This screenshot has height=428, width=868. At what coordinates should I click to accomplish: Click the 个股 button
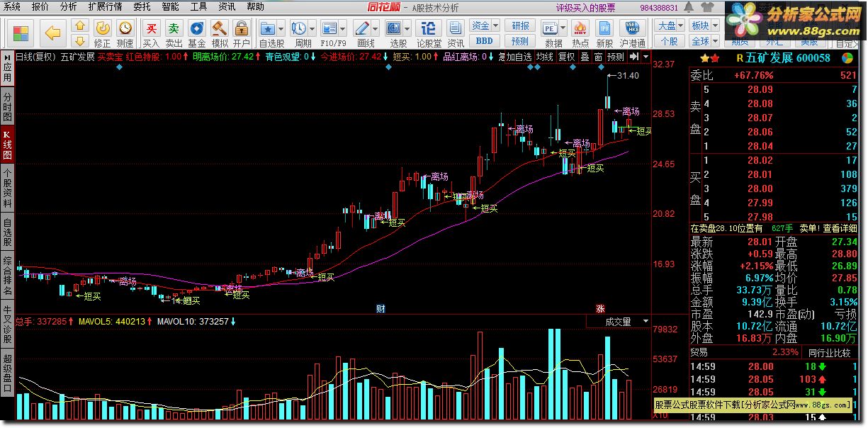pyautogui.click(x=670, y=41)
